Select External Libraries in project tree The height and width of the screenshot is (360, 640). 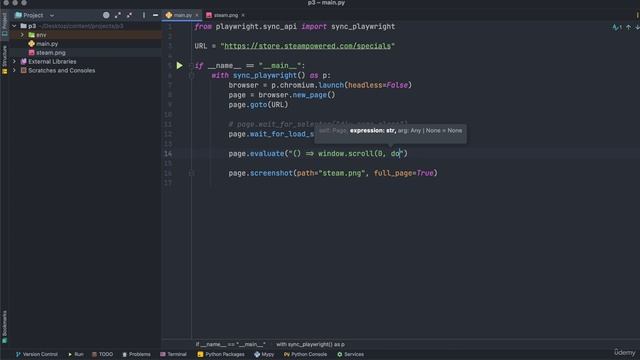pyautogui.click(x=52, y=62)
